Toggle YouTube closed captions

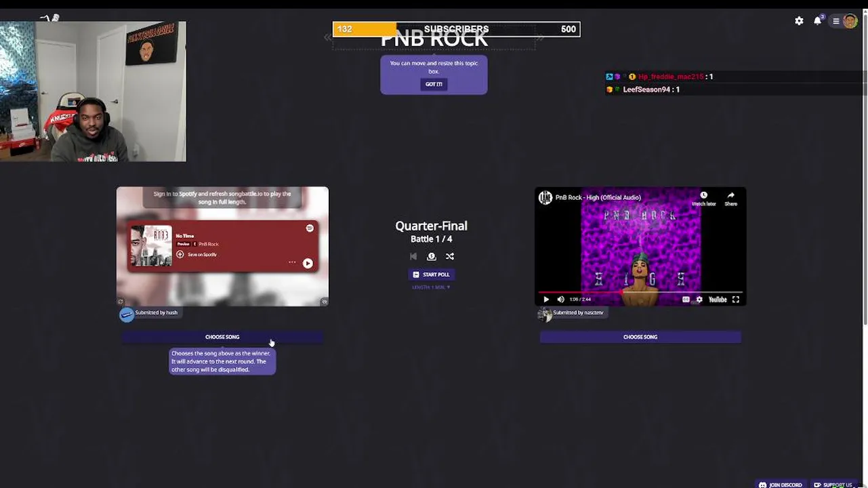pyautogui.click(x=686, y=300)
